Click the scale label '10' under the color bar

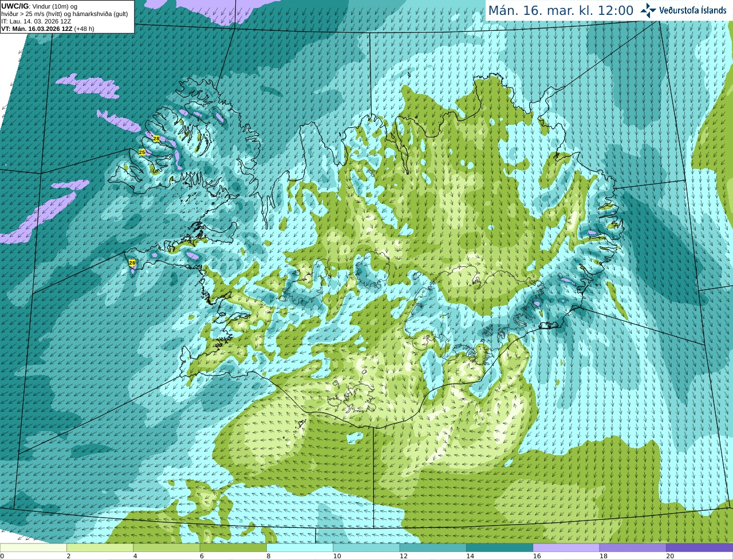click(x=337, y=556)
